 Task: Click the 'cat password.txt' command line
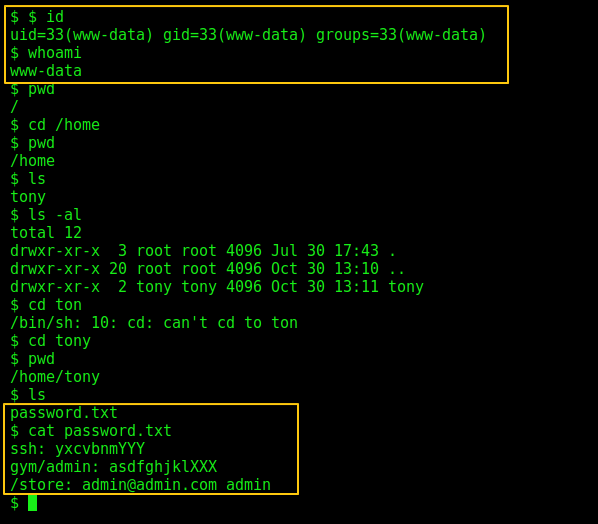91,431
